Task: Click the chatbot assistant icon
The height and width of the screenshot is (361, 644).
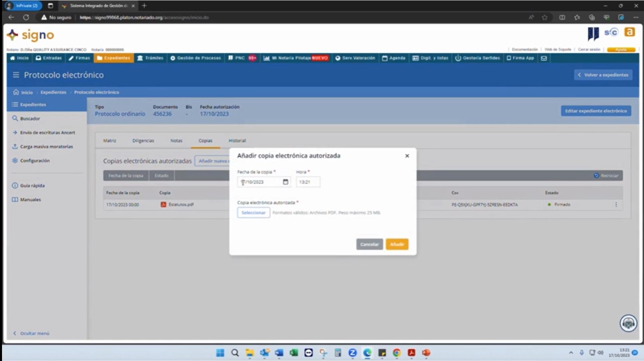Action: coord(628,324)
